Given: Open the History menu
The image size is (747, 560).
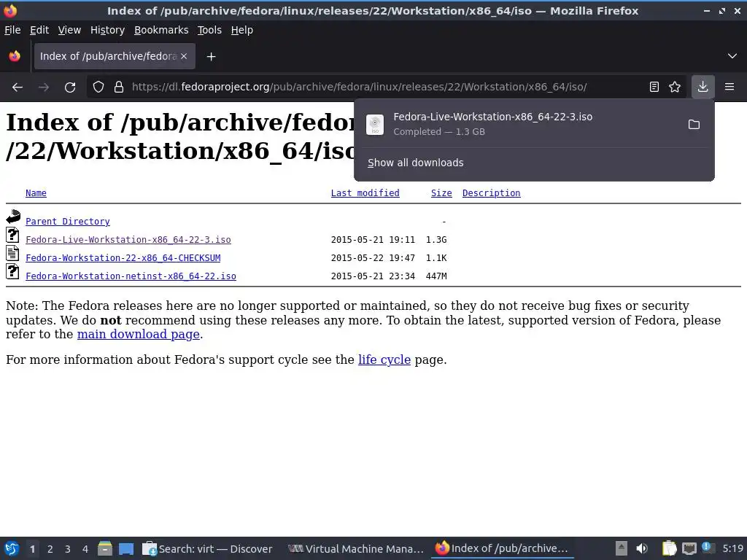Looking at the screenshot, I should pos(108,30).
